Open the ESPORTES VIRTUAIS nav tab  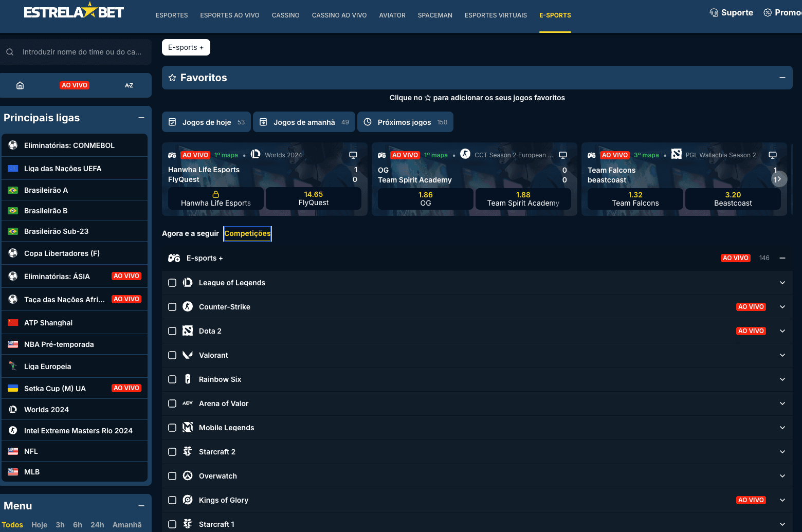pos(496,15)
